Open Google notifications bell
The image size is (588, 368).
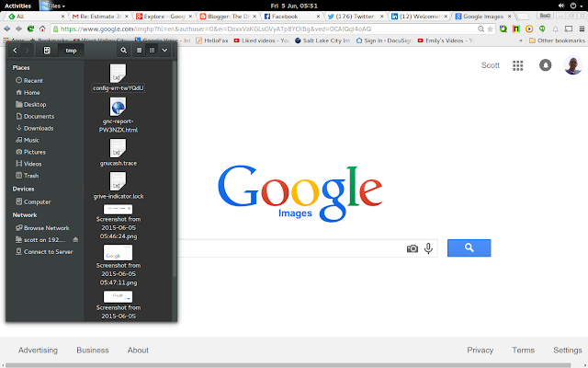click(x=545, y=65)
